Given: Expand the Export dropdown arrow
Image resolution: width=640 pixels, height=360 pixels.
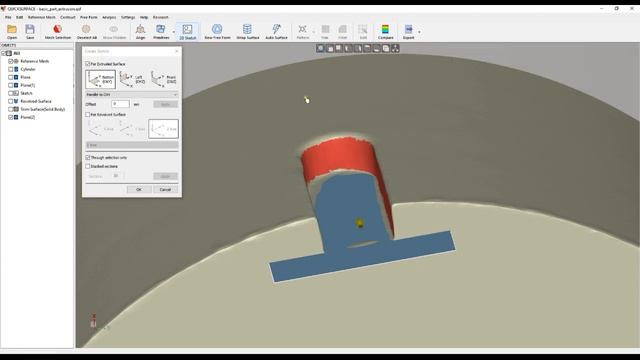Looking at the screenshot, I should (x=419, y=32).
